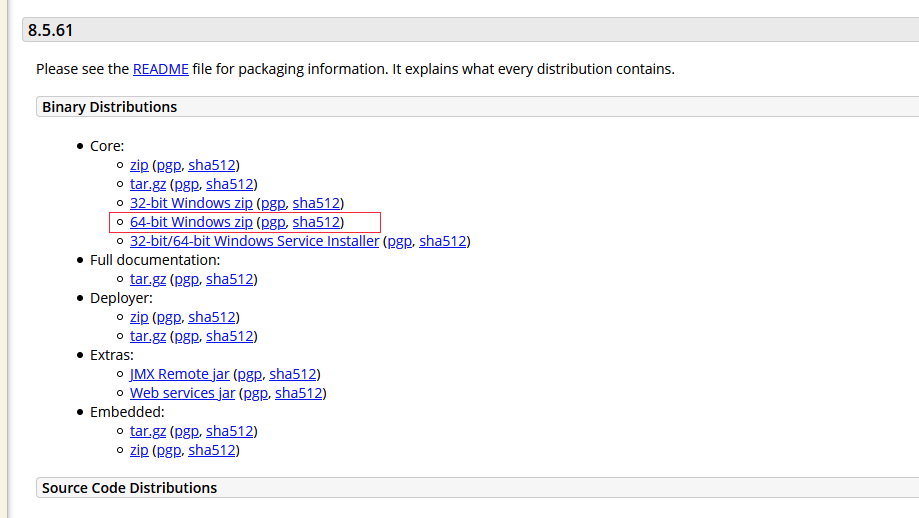
Task: Download the Core zip distribution
Action: coord(139,165)
